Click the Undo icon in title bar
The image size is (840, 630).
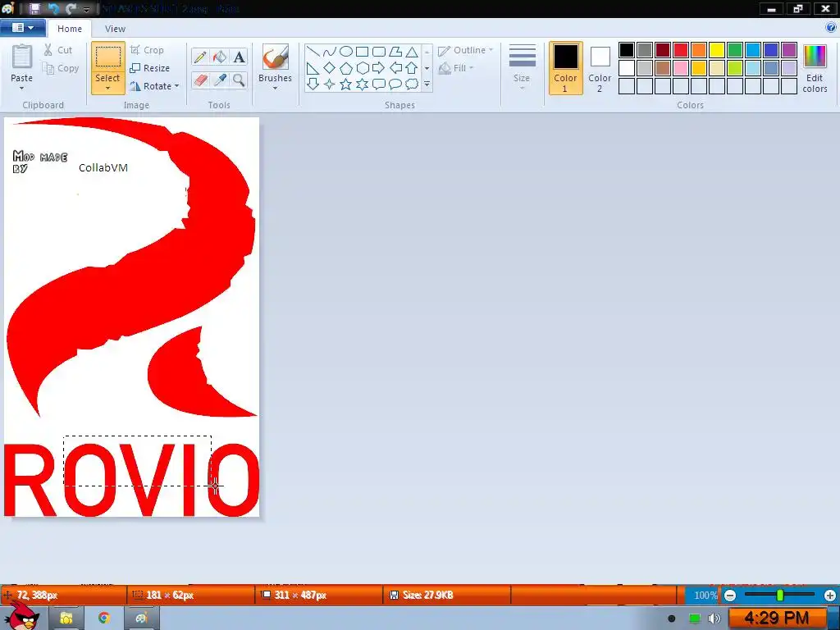click(53, 8)
